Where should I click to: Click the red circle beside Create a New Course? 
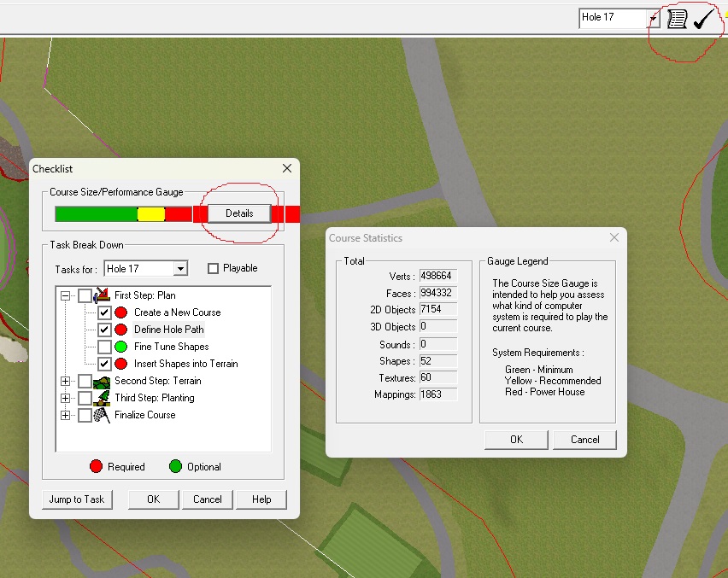coord(121,312)
